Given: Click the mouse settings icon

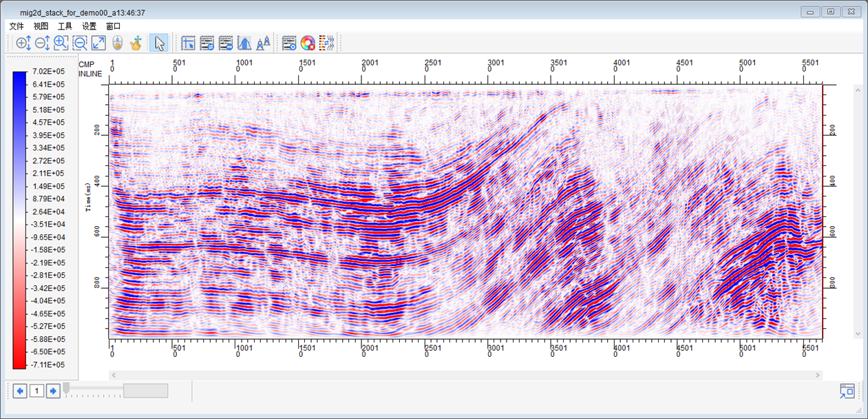Looking at the screenshot, I should pos(117,43).
